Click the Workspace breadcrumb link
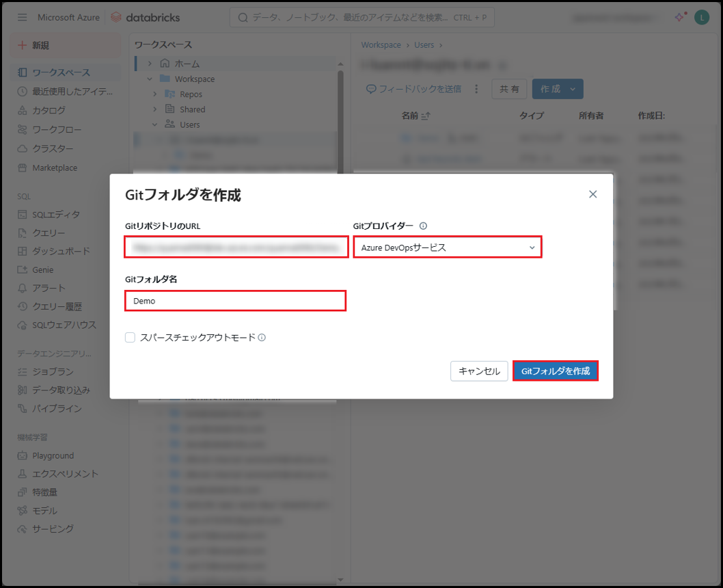 [381, 44]
